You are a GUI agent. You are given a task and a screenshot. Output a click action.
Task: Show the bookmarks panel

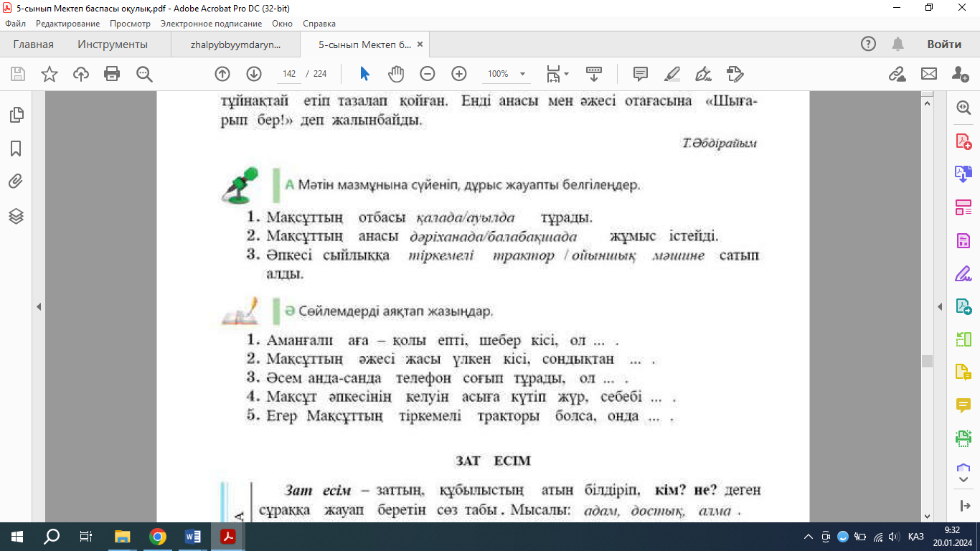(x=16, y=149)
